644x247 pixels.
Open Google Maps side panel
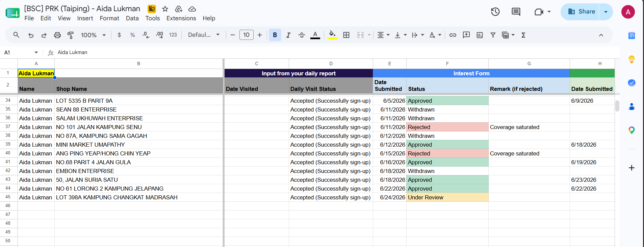(632, 130)
